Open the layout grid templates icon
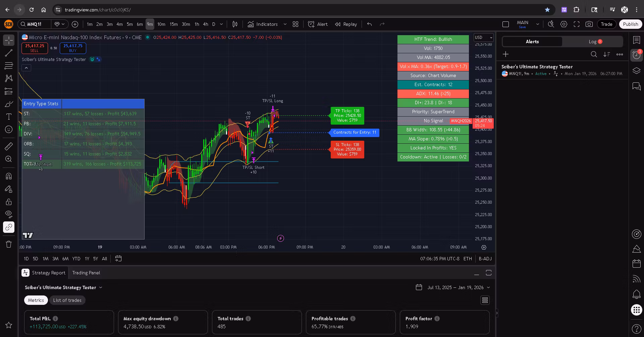644x337 pixels. tap(296, 24)
